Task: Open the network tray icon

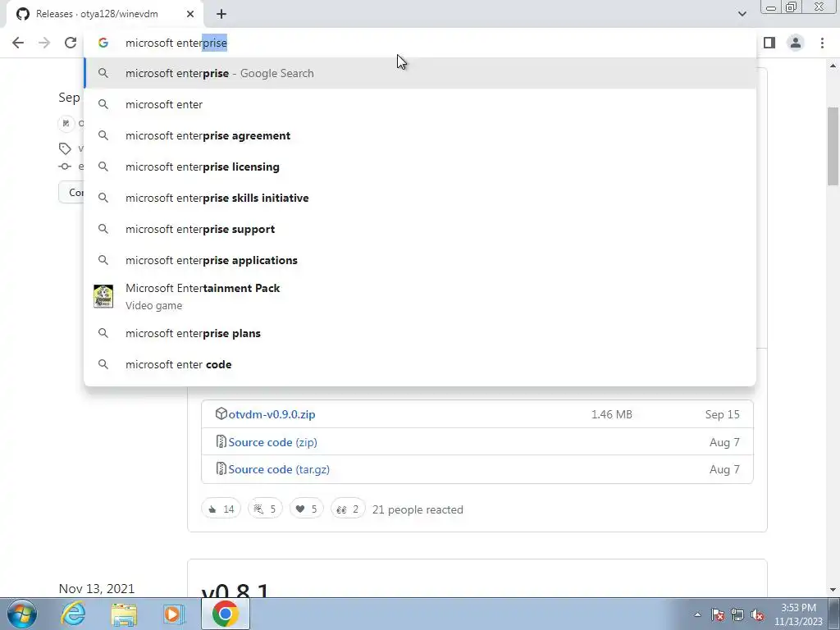Action: point(737,614)
